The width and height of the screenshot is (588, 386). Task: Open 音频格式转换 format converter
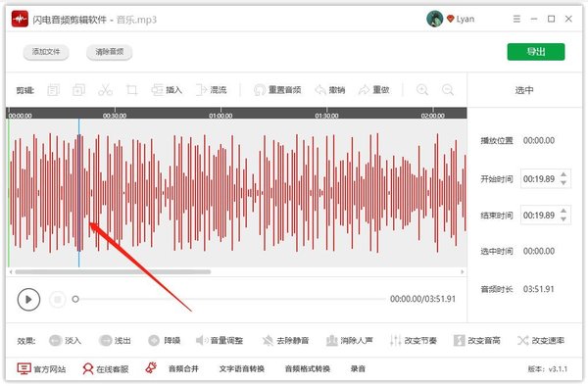(308, 368)
